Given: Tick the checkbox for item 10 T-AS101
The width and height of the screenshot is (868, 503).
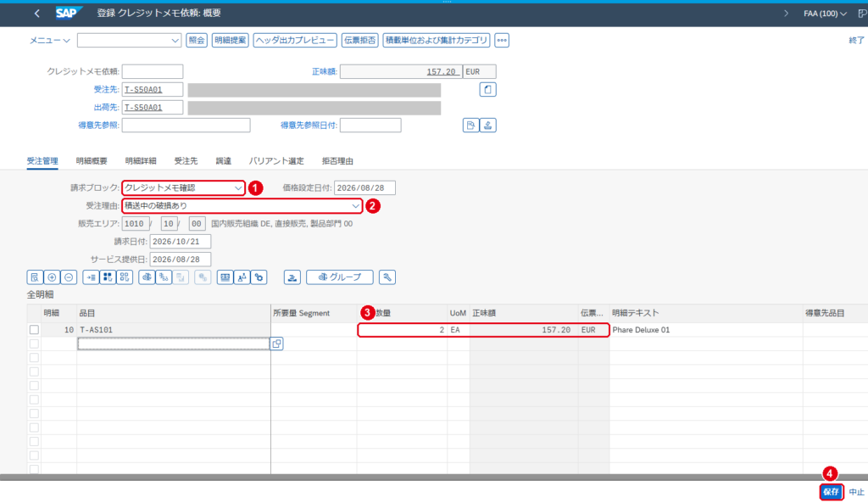Looking at the screenshot, I should coord(34,330).
